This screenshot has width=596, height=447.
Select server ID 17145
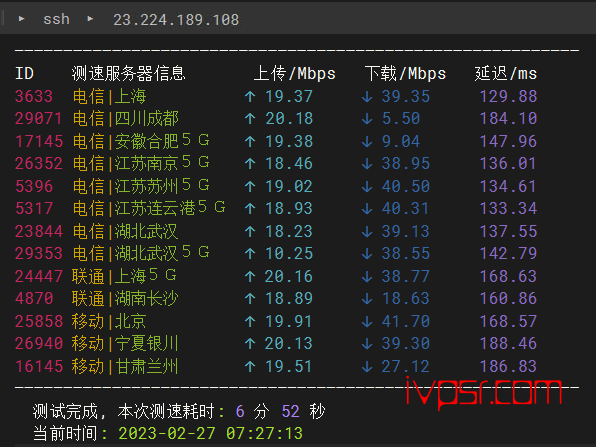(38, 141)
